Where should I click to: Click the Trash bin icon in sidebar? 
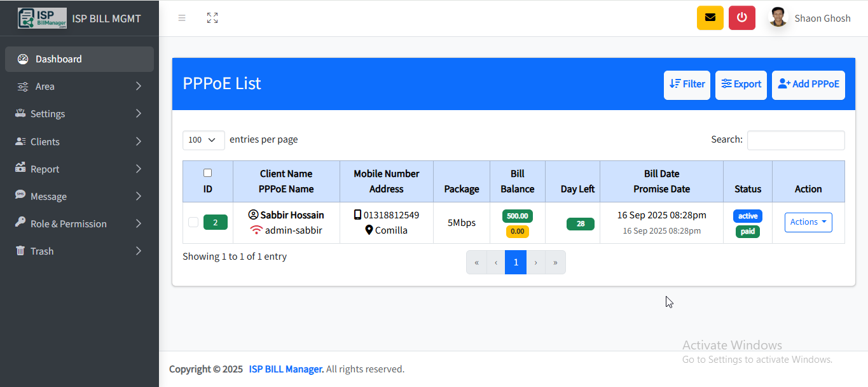[20, 251]
